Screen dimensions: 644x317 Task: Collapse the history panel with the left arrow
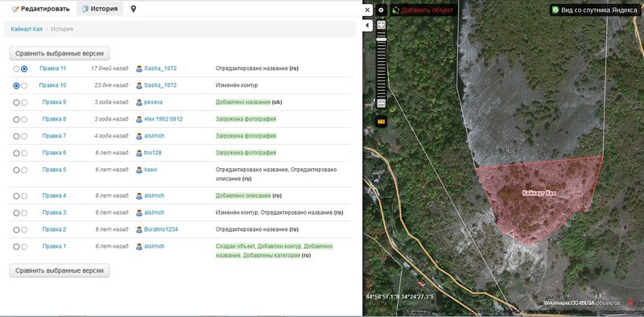pos(368,26)
